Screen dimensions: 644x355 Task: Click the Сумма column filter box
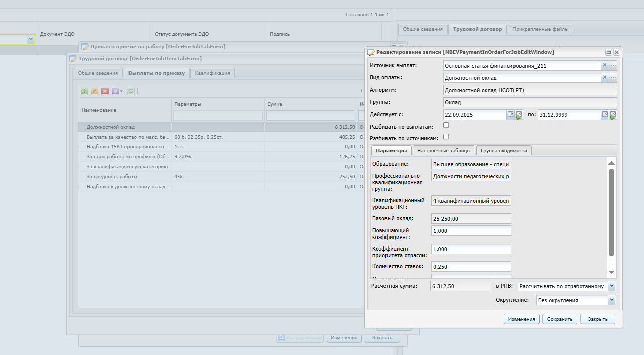coord(311,116)
